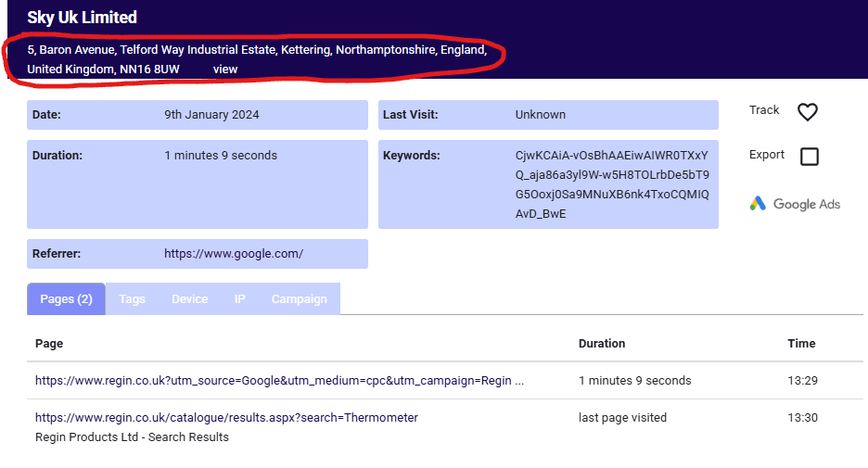Click the Track label

764,110
